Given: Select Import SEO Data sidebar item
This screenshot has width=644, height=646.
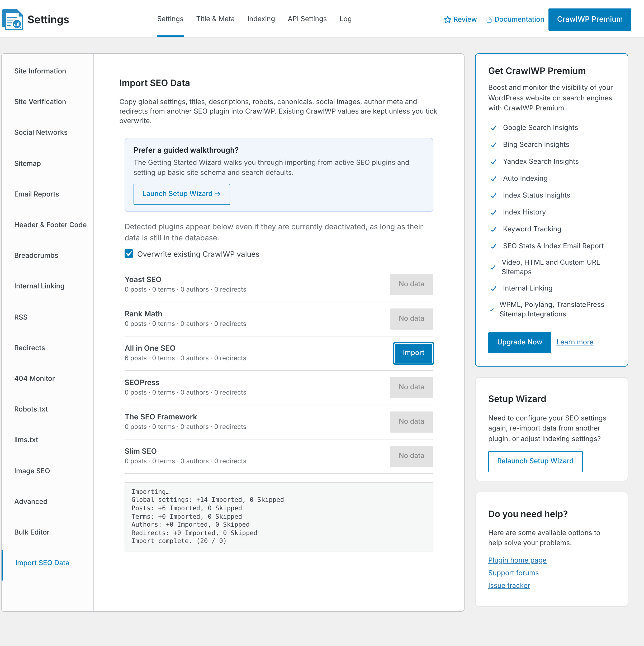Looking at the screenshot, I should coord(42,563).
